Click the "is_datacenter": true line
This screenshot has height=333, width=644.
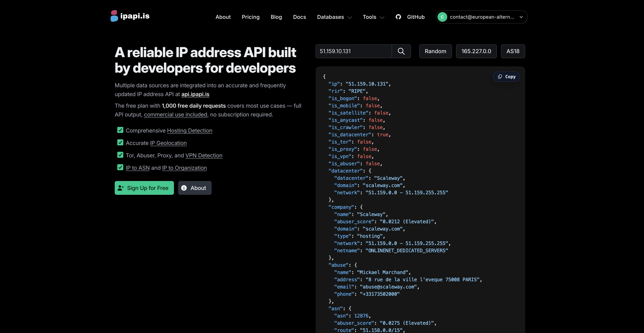click(x=359, y=135)
